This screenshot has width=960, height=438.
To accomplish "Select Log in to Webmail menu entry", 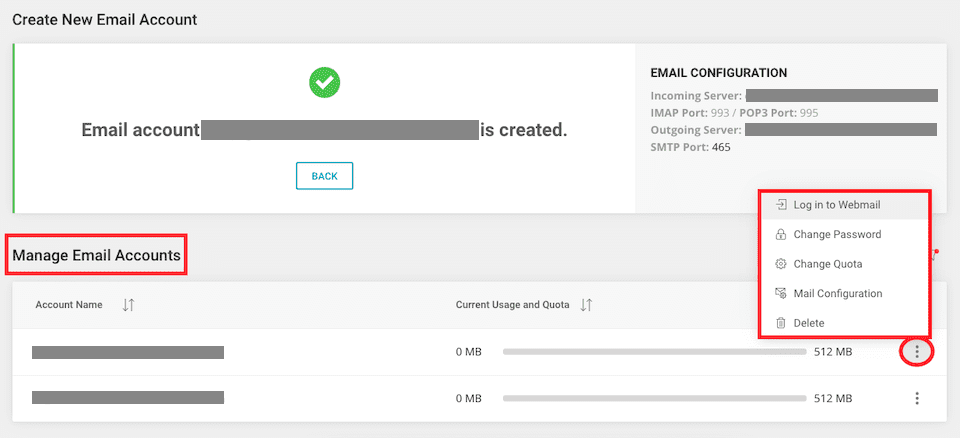I will point(836,205).
